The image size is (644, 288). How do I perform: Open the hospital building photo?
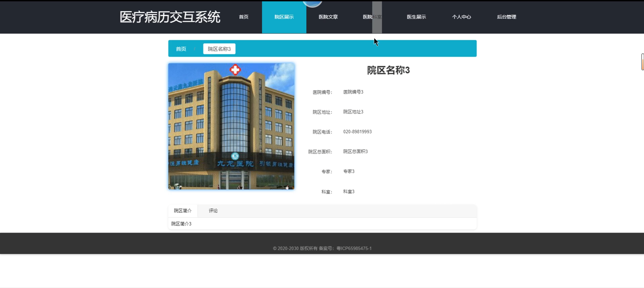pyautogui.click(x=231, y=126)
